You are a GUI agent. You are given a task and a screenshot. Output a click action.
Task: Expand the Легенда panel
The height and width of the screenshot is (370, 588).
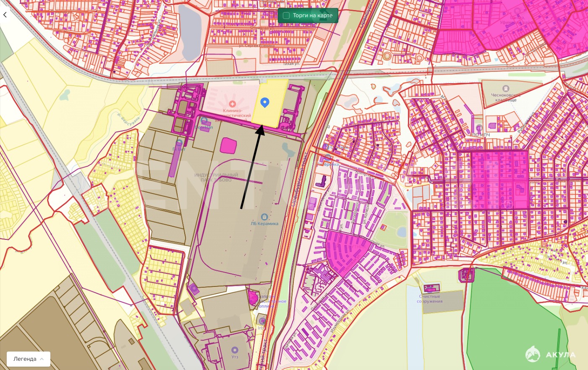(x=28, y=359)
